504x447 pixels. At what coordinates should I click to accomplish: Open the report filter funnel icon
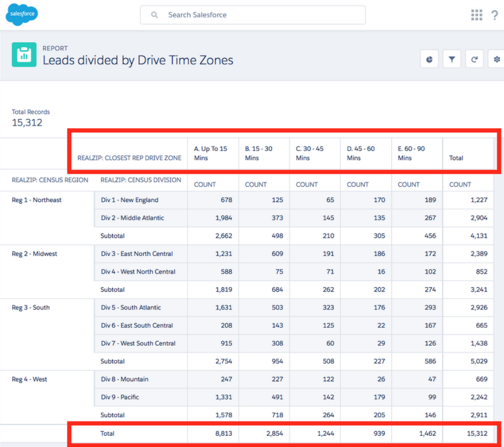point(452,59)
